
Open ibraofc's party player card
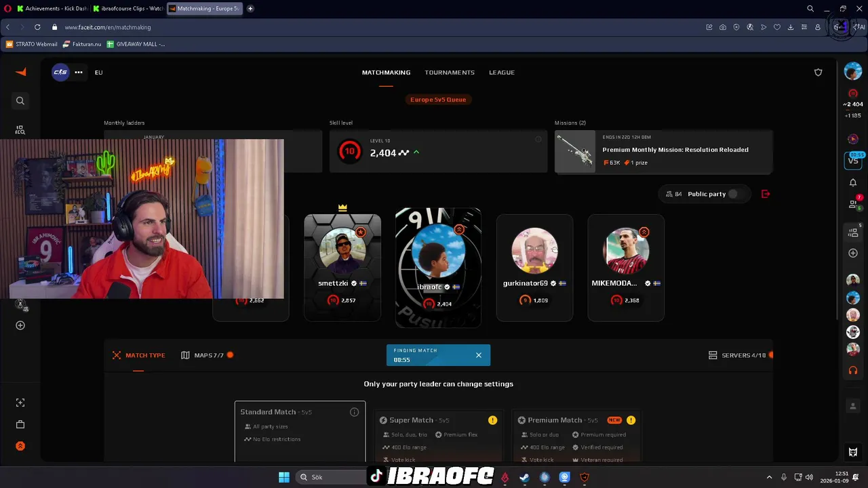(x=438, y=267)
